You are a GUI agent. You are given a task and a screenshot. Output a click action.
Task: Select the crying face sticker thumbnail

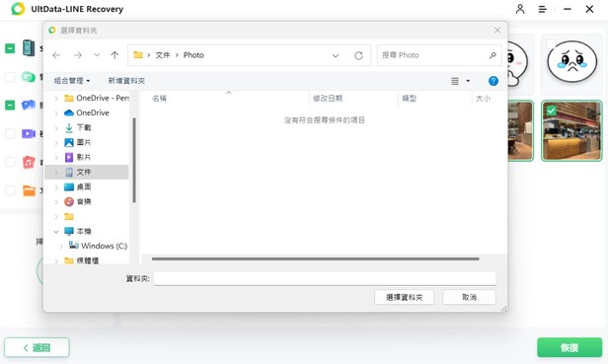[x=571, y=64]
